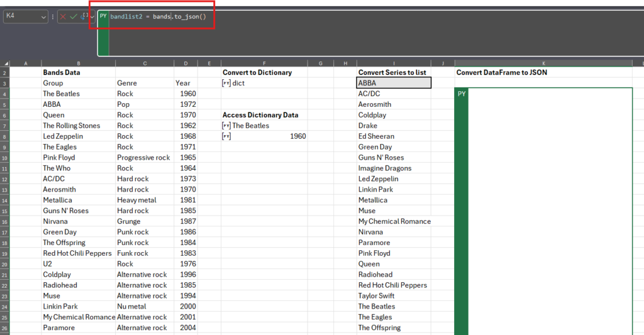644x335 pixels.
Task: Select The Who cell
Action: [79, 168]
